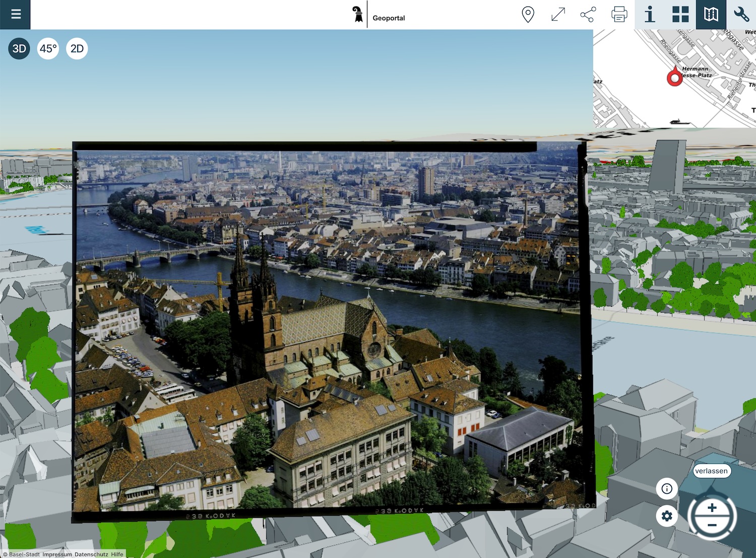The width and height of the screenshot is (756, 558).
Task: Open the Datenschutz link
Action: click(x=91, y=554)
